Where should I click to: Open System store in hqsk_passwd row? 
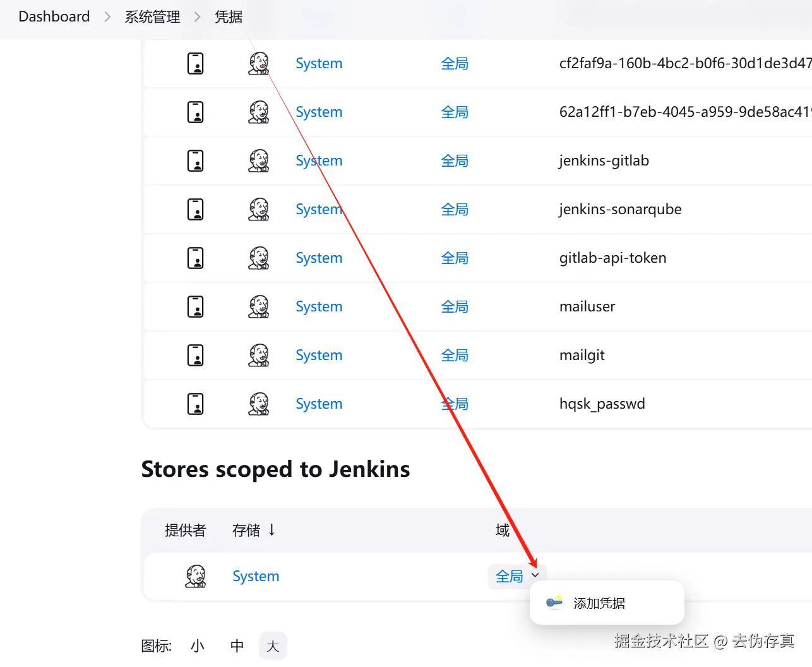319,404
